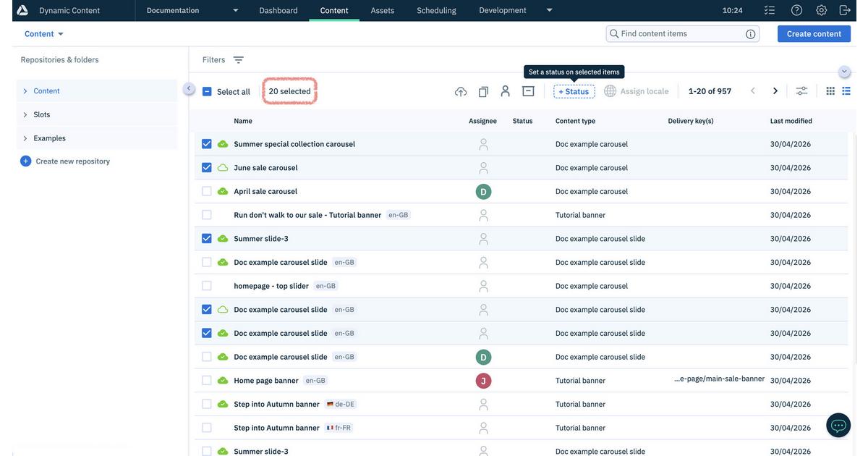Switch to list view
The width and height of the screenshot is (868, 456).
[x=846, y=91]
